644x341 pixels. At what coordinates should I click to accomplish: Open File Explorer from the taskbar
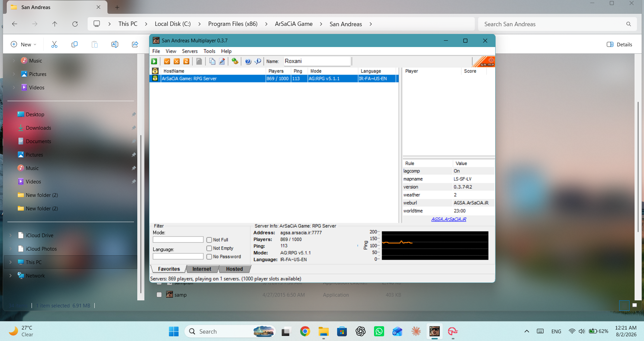coord(323,332)
